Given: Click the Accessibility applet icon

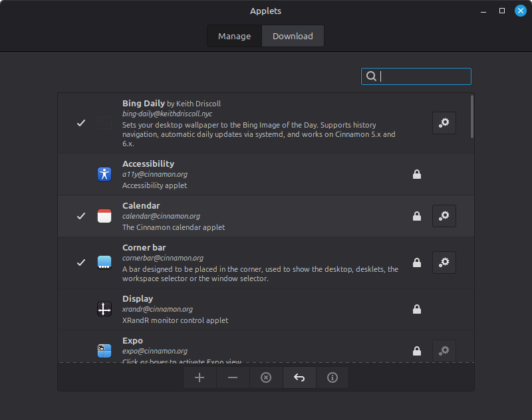Looking at the screenshot, I should (x=104, y=174).
